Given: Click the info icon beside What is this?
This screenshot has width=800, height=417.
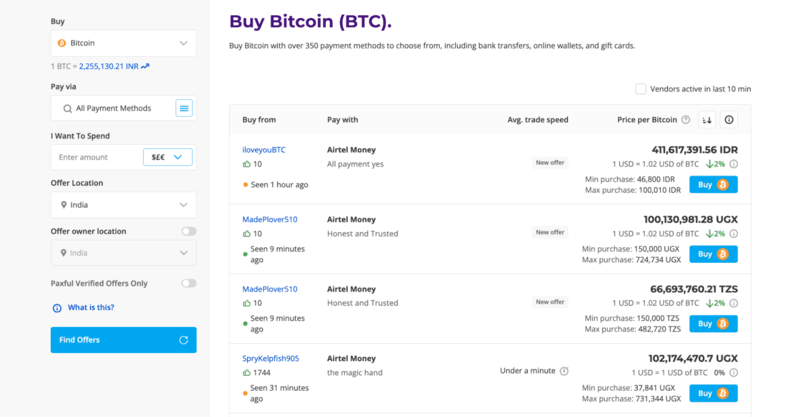Looking at the screenshot, I should [57, 308].
